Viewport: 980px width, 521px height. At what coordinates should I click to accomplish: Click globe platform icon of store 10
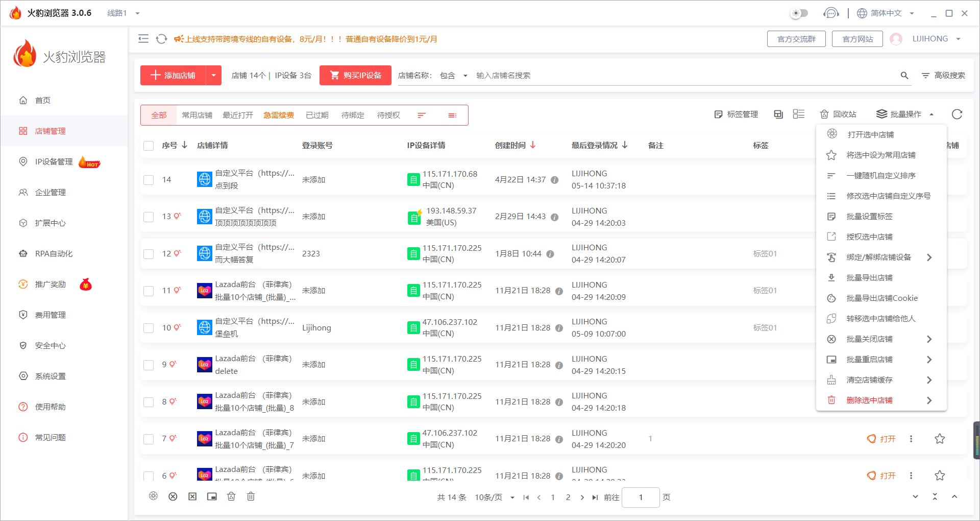[x=204, y=327]
